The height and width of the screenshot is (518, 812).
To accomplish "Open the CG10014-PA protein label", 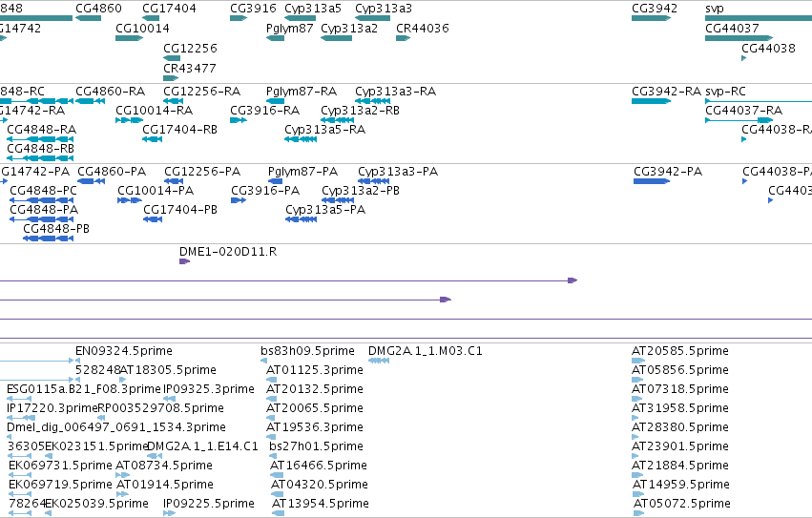I will point(156,191).
